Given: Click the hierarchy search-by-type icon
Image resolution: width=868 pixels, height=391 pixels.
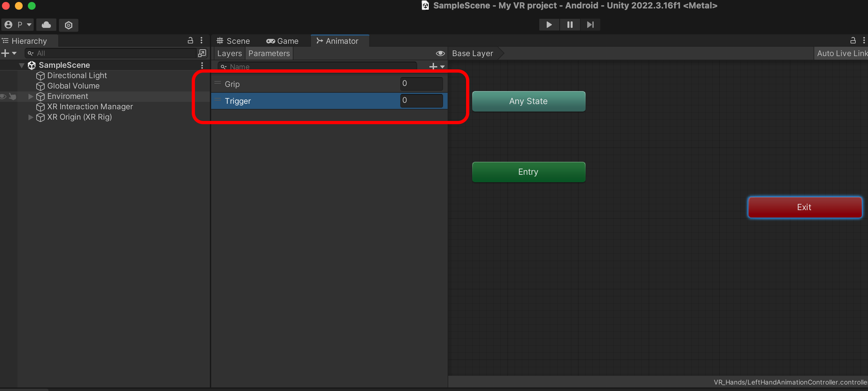Looking at the screenshot, I should (202, 53).
